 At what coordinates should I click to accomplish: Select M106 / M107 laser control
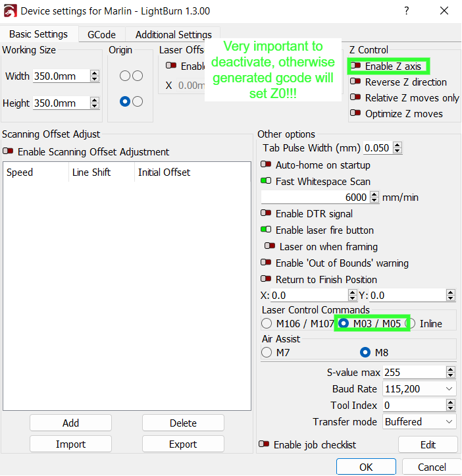(267, 324)
